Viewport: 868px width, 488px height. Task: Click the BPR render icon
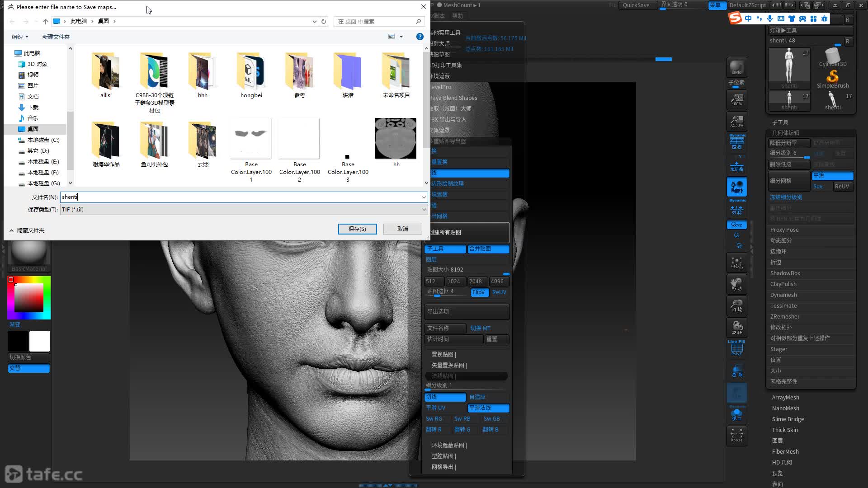pyautogui.click(x=736, y=67)
